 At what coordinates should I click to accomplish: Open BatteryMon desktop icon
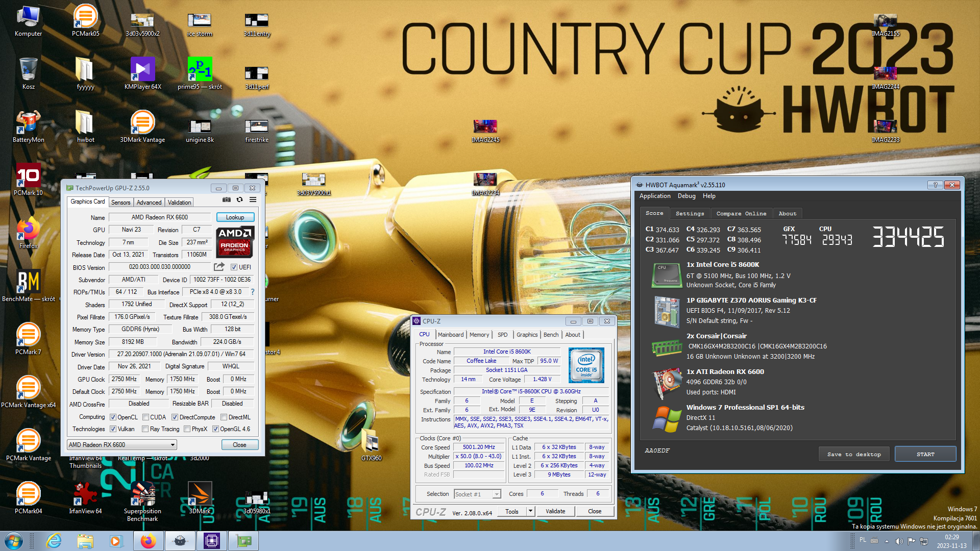pyautogui.click(x=28, y=127)
